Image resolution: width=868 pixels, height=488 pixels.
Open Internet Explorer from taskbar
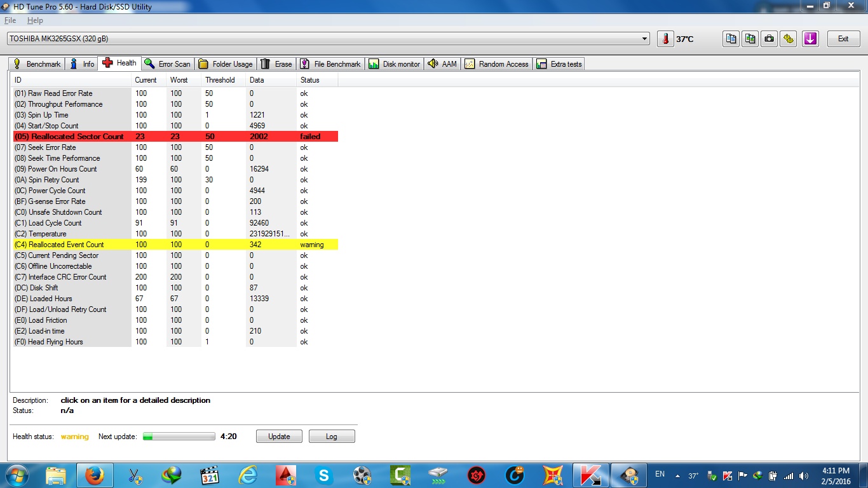pyautogui.click(x=248, y=475)
